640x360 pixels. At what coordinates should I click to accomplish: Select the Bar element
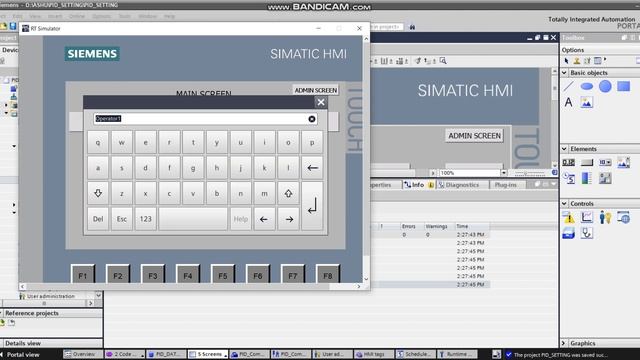[587, 178]
